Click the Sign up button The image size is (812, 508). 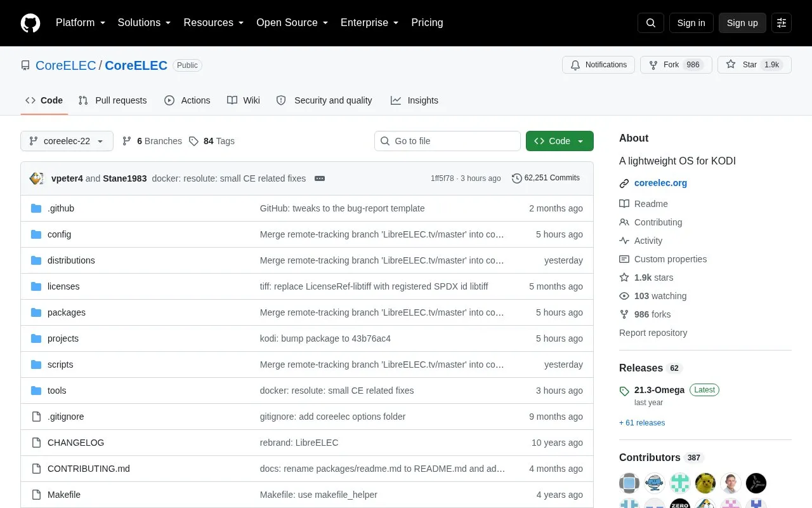[742, 23]
